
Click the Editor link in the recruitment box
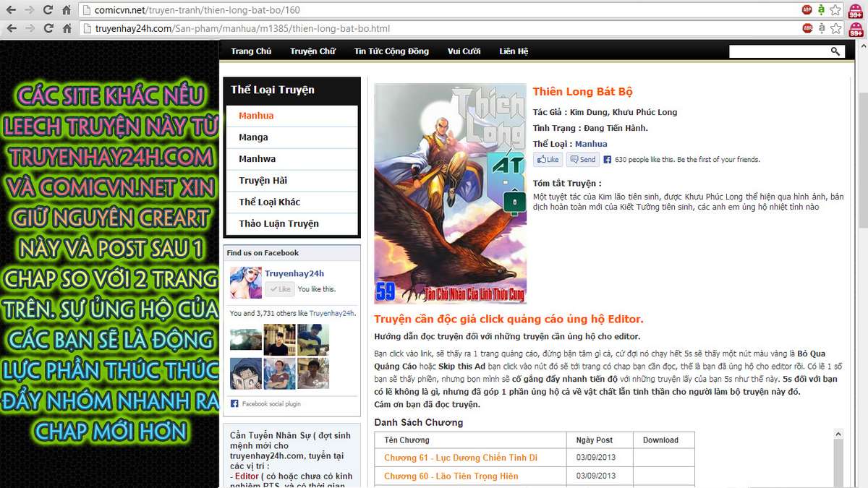tap(247, 476)
